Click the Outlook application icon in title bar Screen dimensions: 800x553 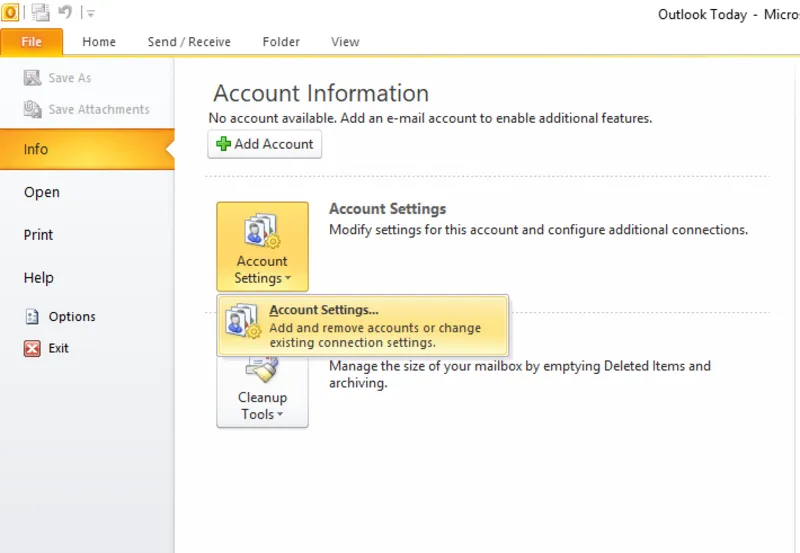(x=10, y=12)
